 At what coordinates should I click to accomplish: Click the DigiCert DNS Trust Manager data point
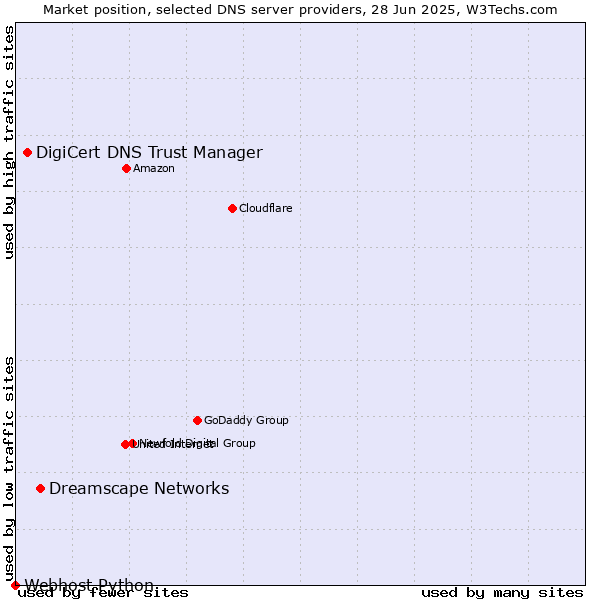point(28,153)
